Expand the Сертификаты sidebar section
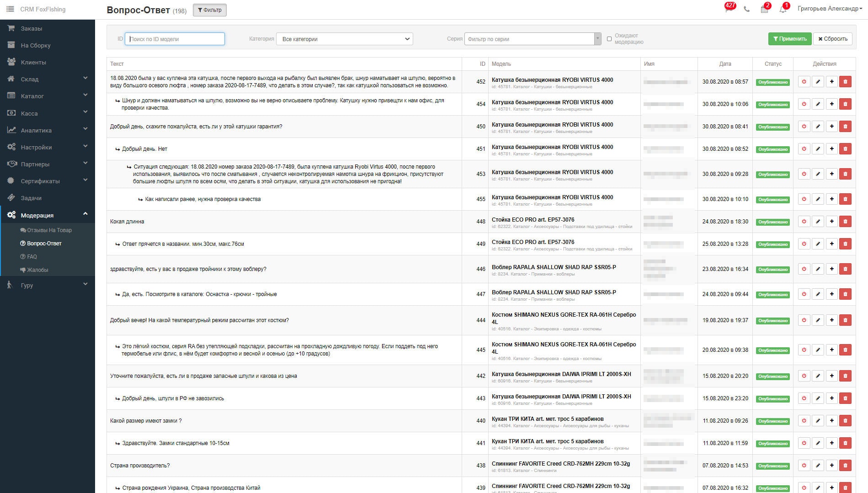The image size is (868, 493). [48, 181]
